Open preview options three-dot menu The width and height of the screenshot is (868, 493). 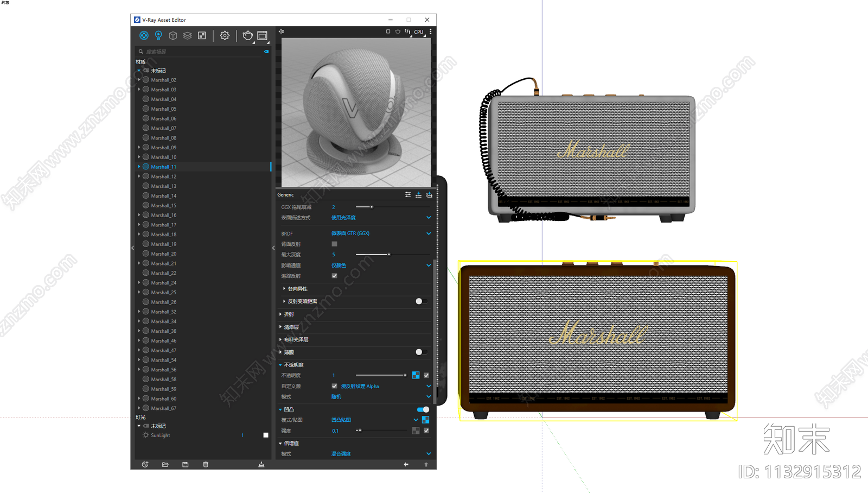pyautogui.click(x=431, y=31)
